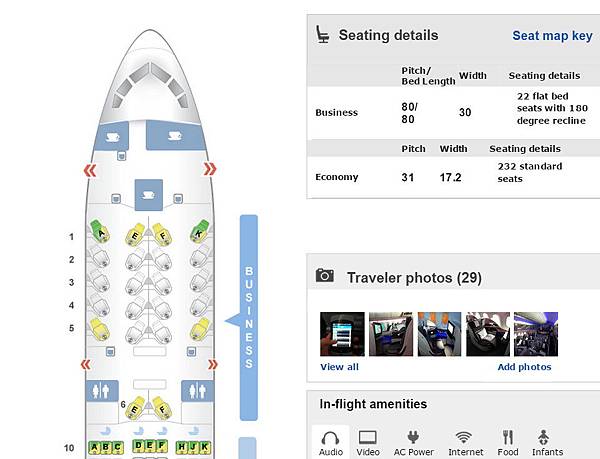Open the Video amenities tab
Image resolution: width=600 pixels, height=459 pixels.
[368, 443]
